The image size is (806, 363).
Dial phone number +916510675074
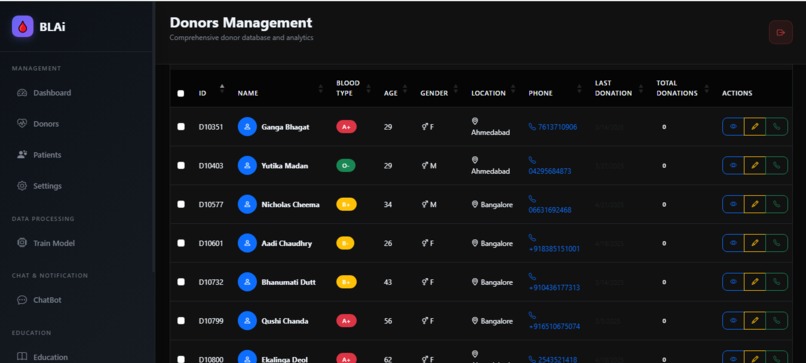(554, 326)
